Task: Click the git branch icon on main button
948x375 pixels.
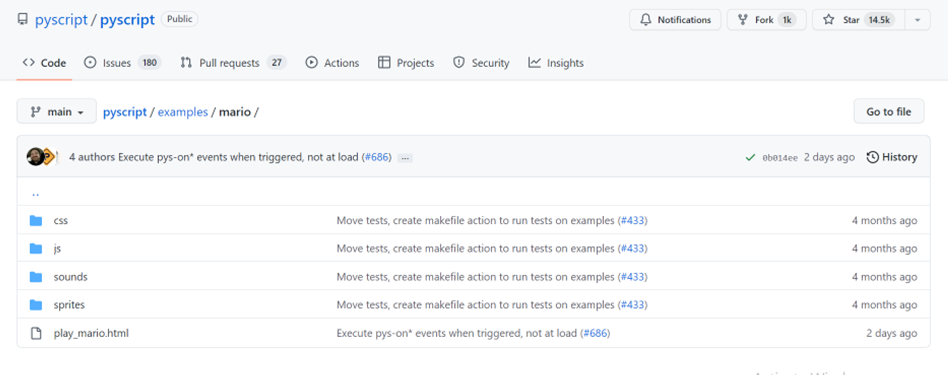Action: pyautogui.click(x=35, y=112)
